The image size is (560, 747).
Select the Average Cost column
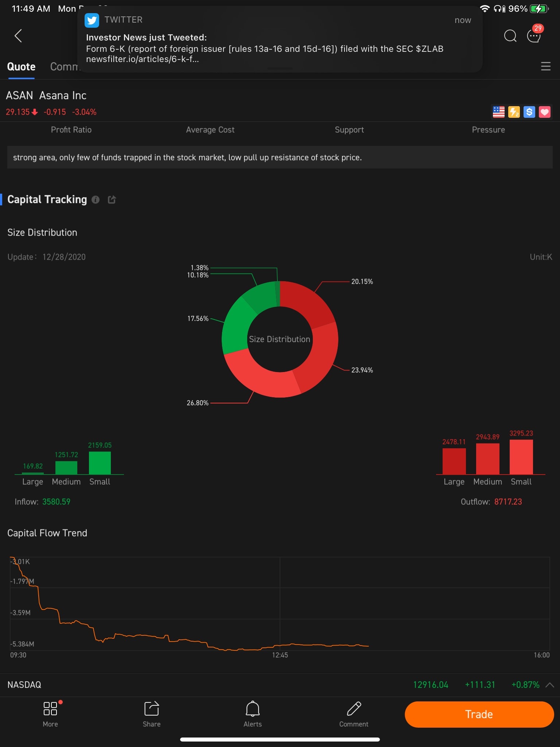[x=210, y=130]
